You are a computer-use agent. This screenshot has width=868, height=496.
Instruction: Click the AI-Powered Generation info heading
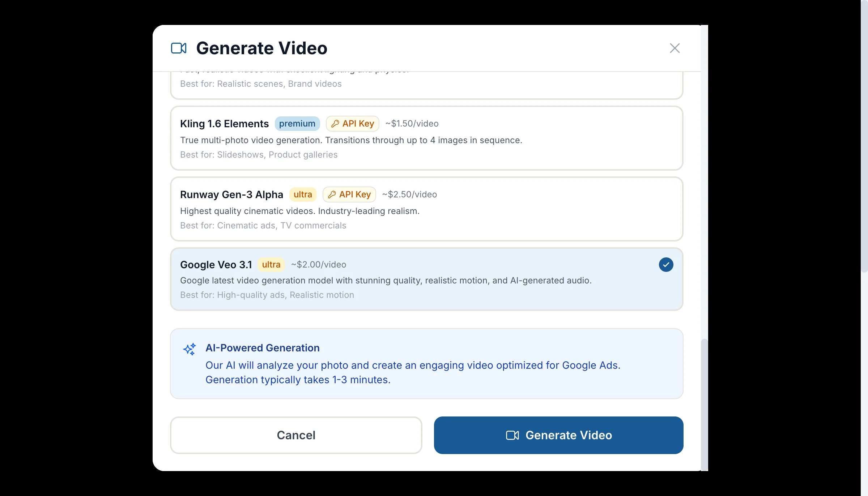[263, 348]
